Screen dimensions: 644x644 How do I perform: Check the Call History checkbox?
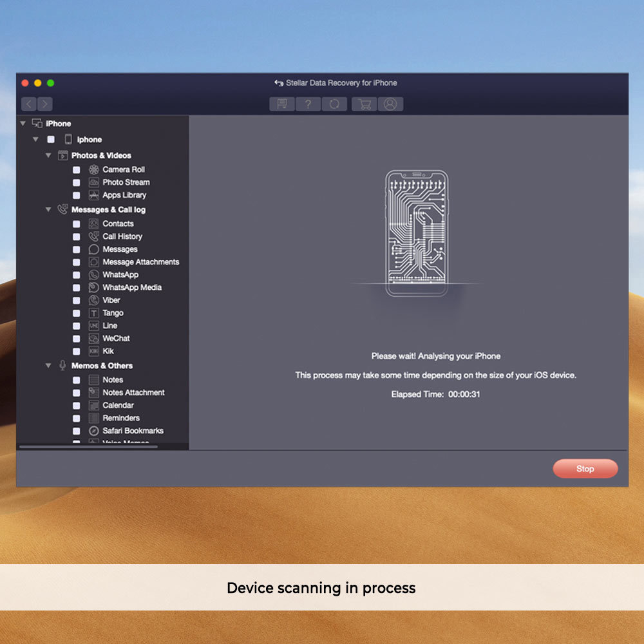(77, 236)
